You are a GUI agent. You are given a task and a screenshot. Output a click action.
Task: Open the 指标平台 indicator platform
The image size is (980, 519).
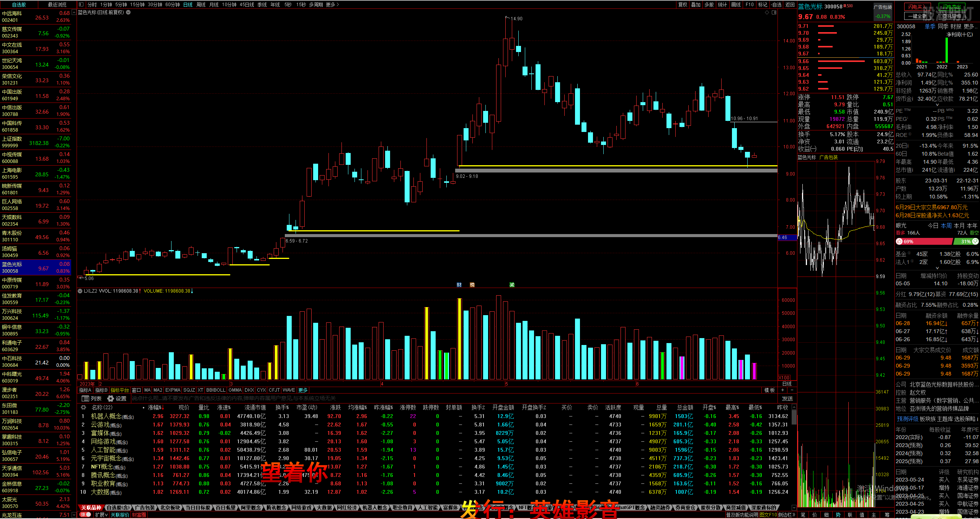120,390
